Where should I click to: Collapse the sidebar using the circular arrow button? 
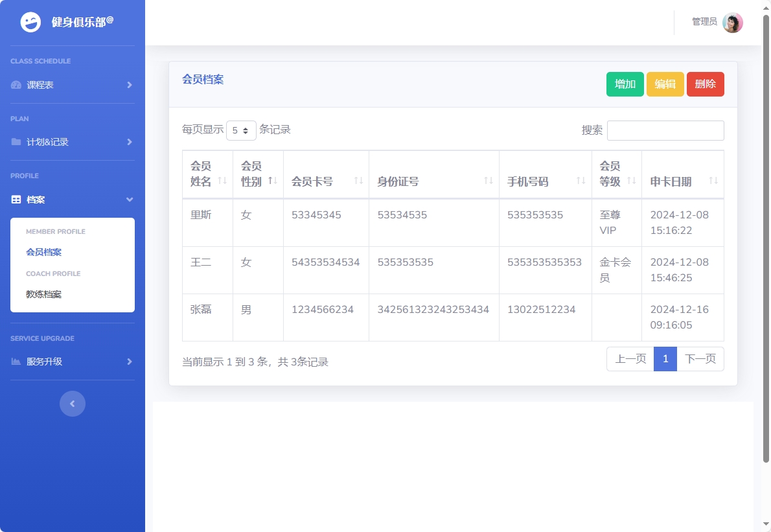73,403
